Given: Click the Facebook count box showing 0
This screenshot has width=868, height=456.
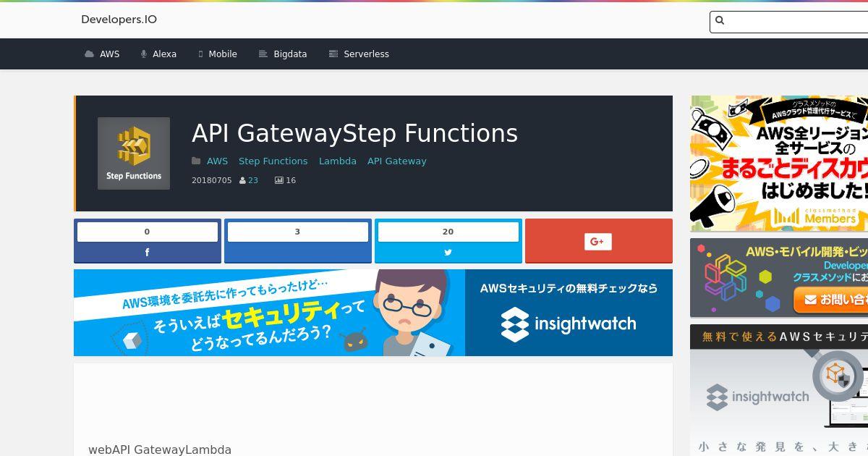Looking at the screenshot, I should (x=148, y=232).
